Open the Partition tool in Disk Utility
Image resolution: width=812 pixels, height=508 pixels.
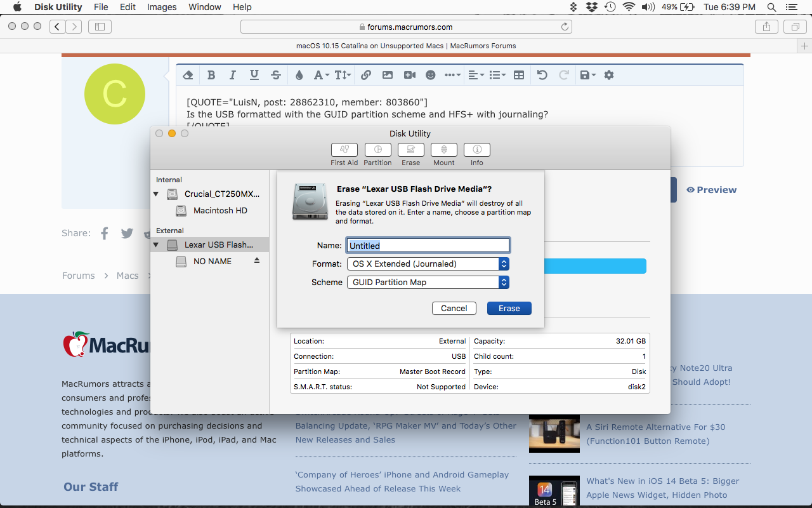tap(377, 150)
